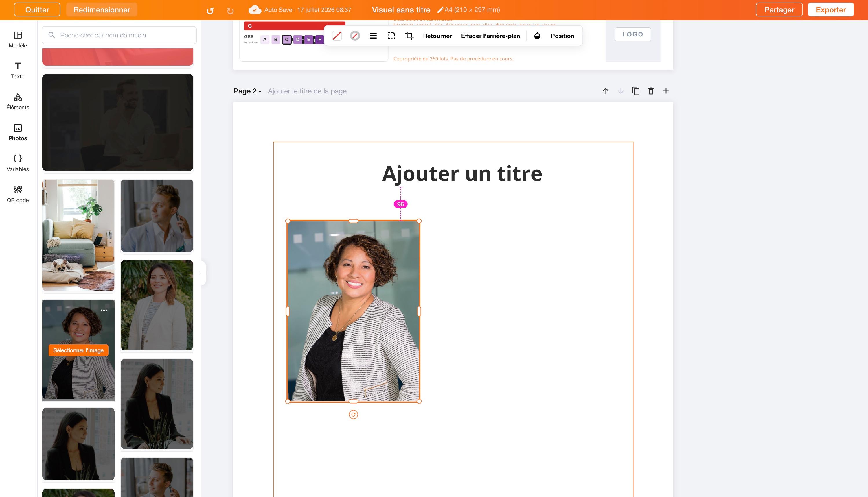
Task: Open the opacity droplet icon
Action: pyautogui.click(x=537, y=36)
